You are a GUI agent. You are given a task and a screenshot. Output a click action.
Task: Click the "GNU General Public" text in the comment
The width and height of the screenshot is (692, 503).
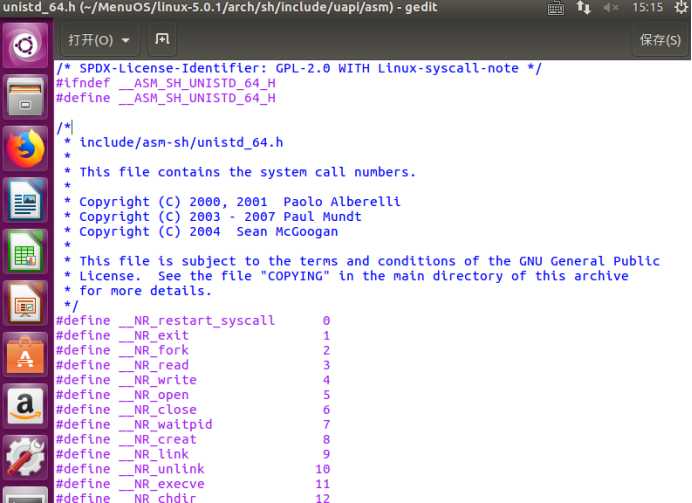590,261
